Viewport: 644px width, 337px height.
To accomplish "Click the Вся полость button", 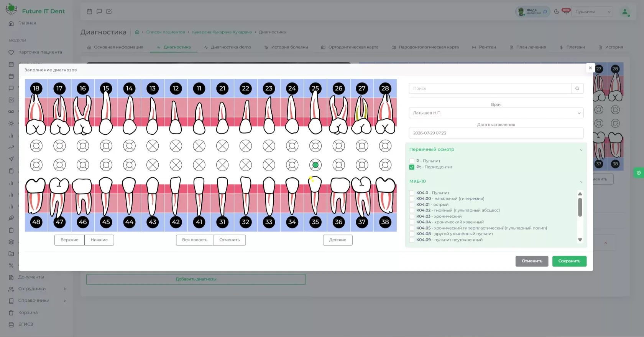I will tap(194, 240).
